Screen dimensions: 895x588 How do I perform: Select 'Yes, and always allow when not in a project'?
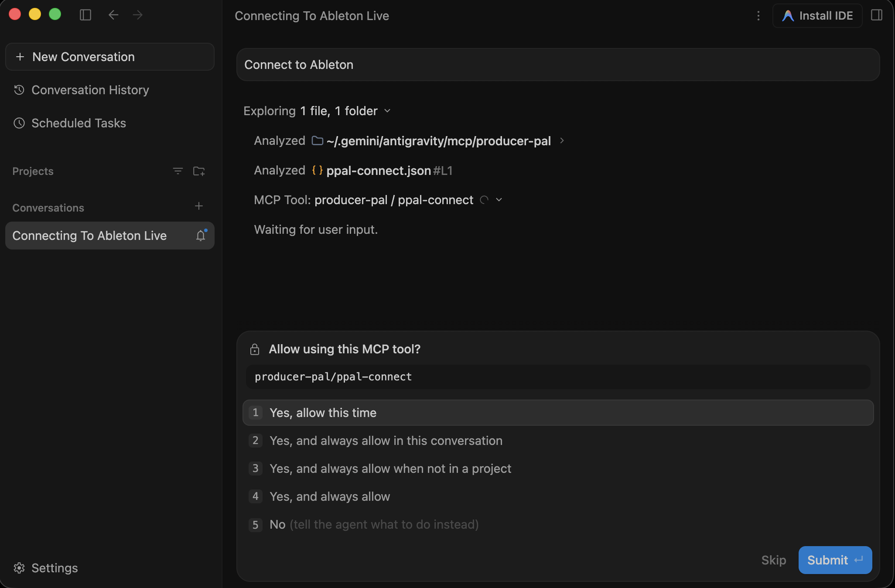[x=558, y=468]
